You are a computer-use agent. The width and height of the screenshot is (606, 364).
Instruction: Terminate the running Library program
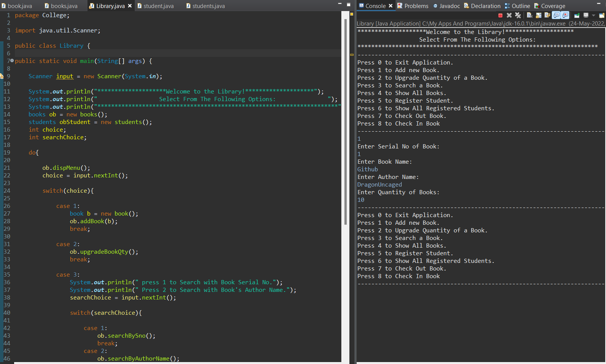(500, 15)
